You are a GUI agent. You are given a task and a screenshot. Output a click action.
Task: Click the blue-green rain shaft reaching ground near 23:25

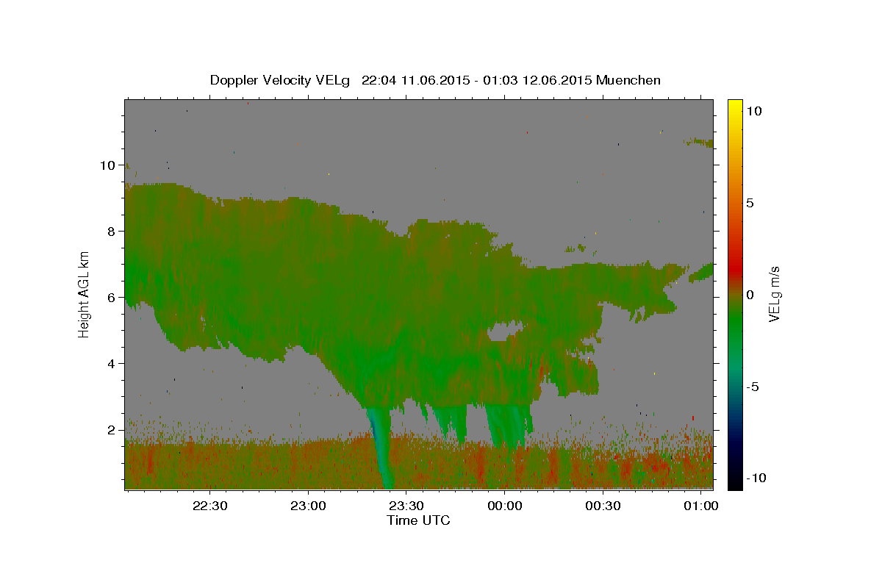click(x=381, y=448)
